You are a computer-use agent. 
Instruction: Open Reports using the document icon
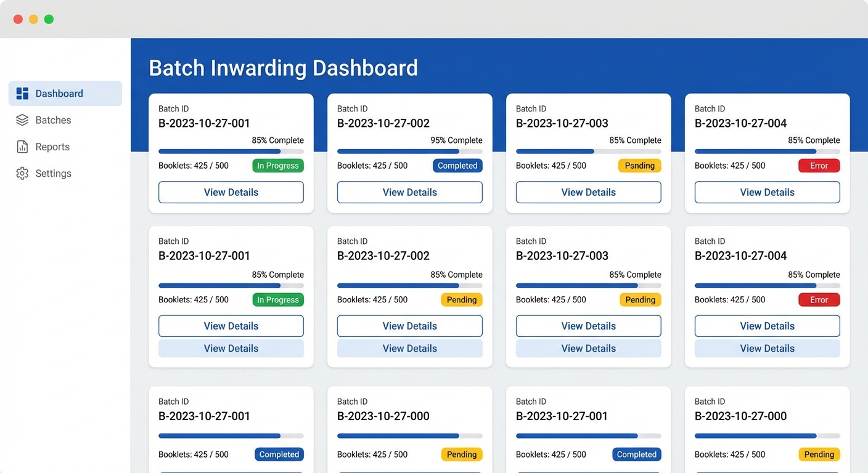22,147
